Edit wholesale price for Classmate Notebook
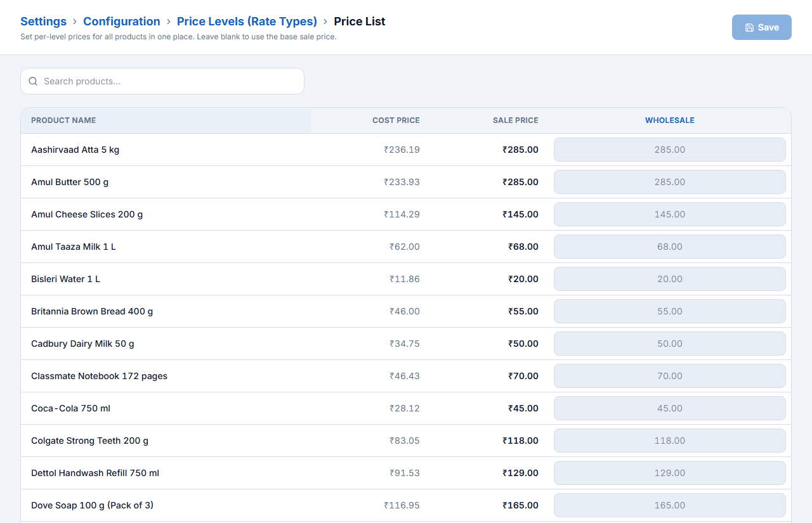 pos(670,376)
